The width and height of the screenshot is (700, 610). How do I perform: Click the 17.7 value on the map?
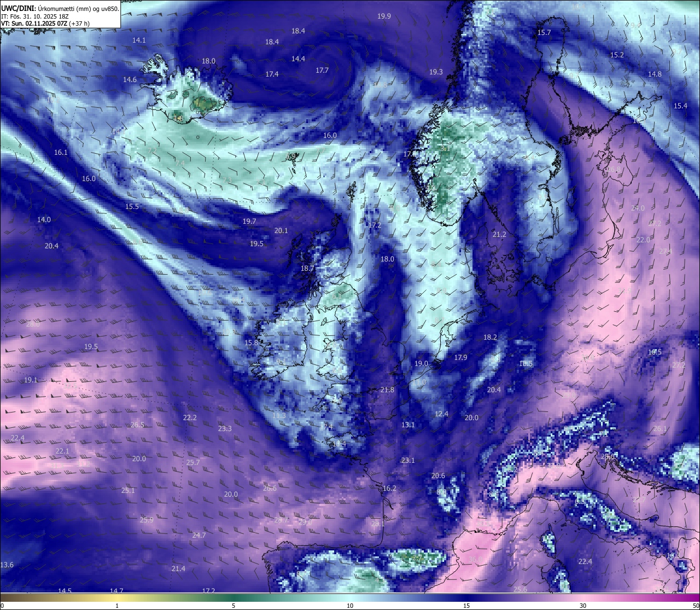(322, 71)
